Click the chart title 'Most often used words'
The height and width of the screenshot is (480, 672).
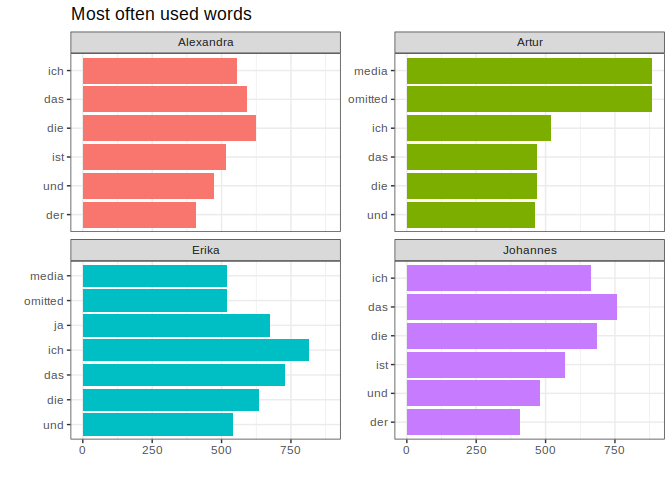pyautogui.click(x=161, y=14)
